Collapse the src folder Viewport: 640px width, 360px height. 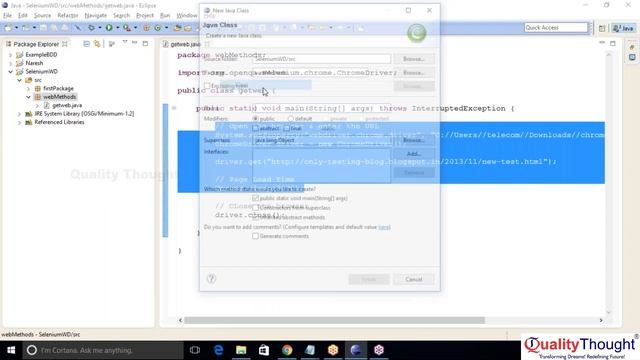click(x=19, y=80)
